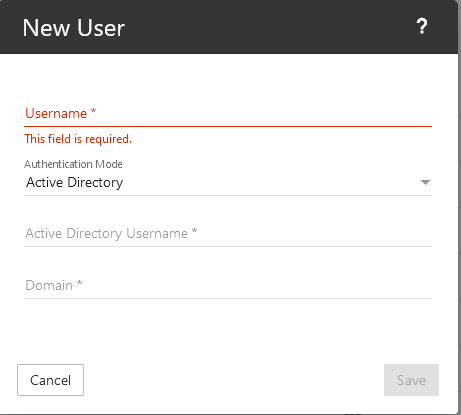Viewport: 461px width, 415px height.
Task: Click the dark header bar of the dialog
Action: tap(229, 27)
